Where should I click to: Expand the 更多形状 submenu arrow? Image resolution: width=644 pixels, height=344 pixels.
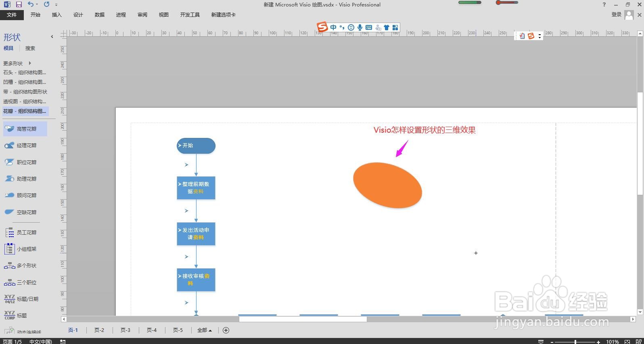(x=30, y=63)
